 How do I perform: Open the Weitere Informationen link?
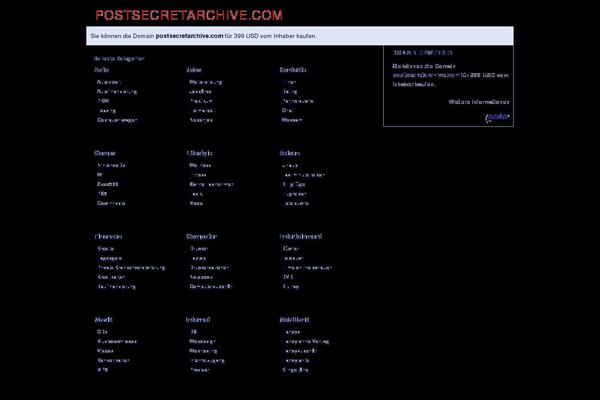[x=479, y=102]
